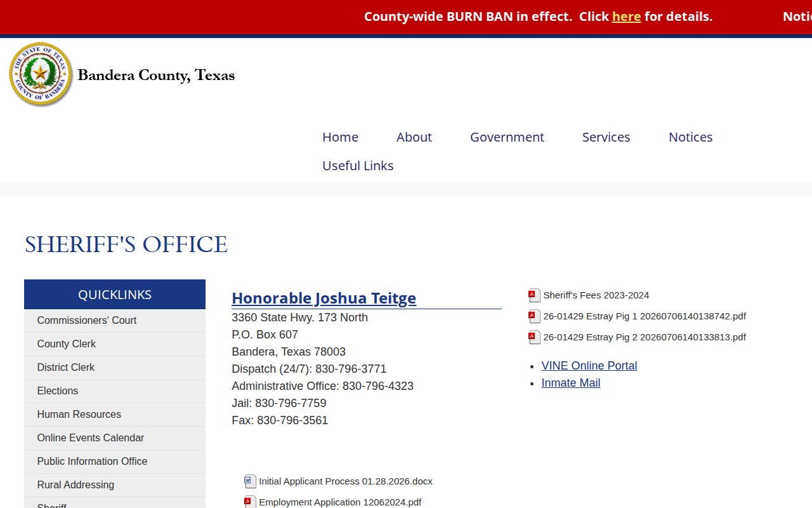The width and height of the screenshot is (812, 508).
Task: Open 26-01429 Estray Pig 1 PDF
Action: point(645,316)
